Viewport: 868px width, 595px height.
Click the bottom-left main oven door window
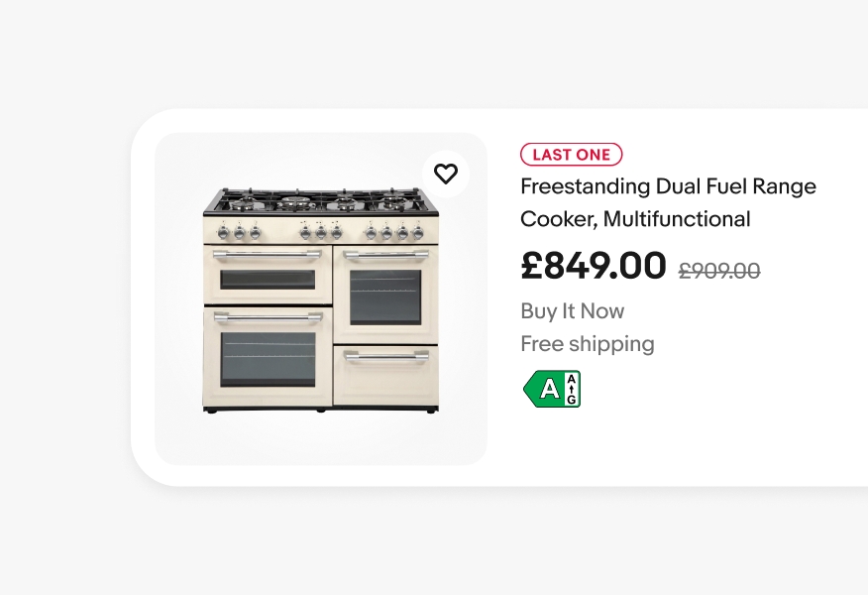tap(268, 358)
